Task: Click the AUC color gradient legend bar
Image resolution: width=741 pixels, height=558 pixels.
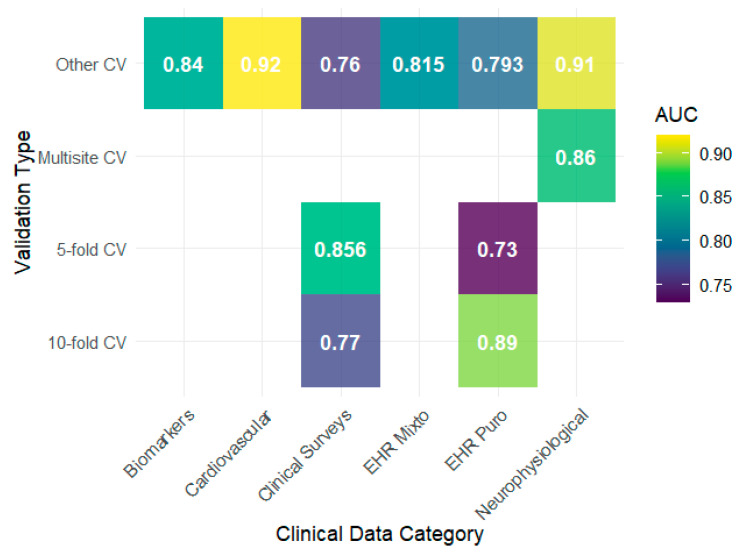Action: click(673, 218)
